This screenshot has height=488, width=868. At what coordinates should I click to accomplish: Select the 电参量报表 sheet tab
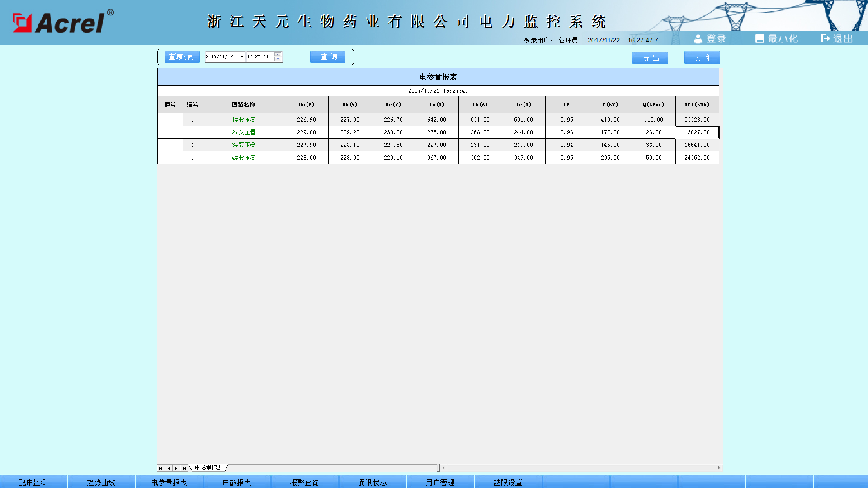(208, 468)
